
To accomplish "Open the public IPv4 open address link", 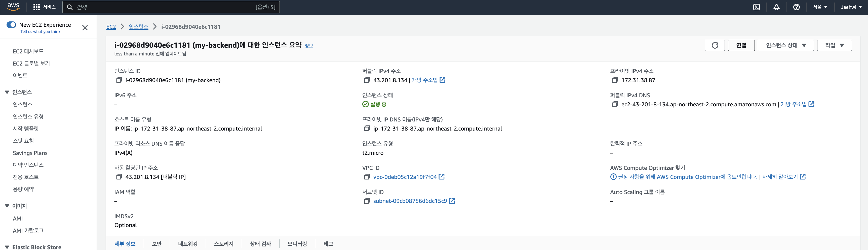I will [428, 80].
